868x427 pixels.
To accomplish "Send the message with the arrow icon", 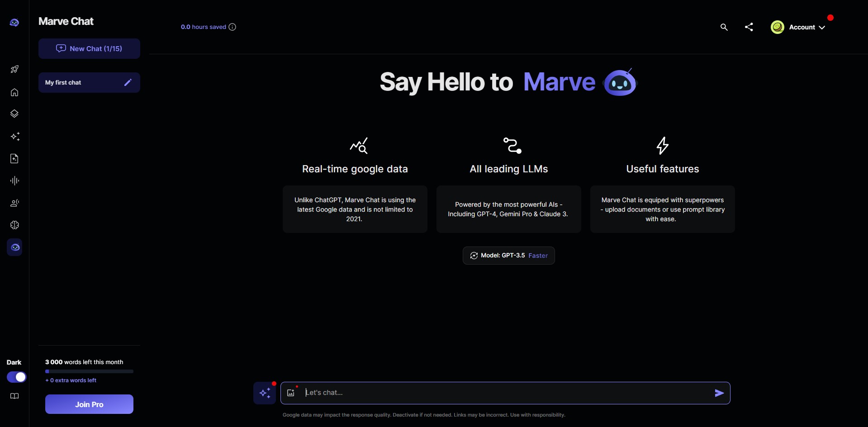I will pyautogui.click(x=719, y=393).
